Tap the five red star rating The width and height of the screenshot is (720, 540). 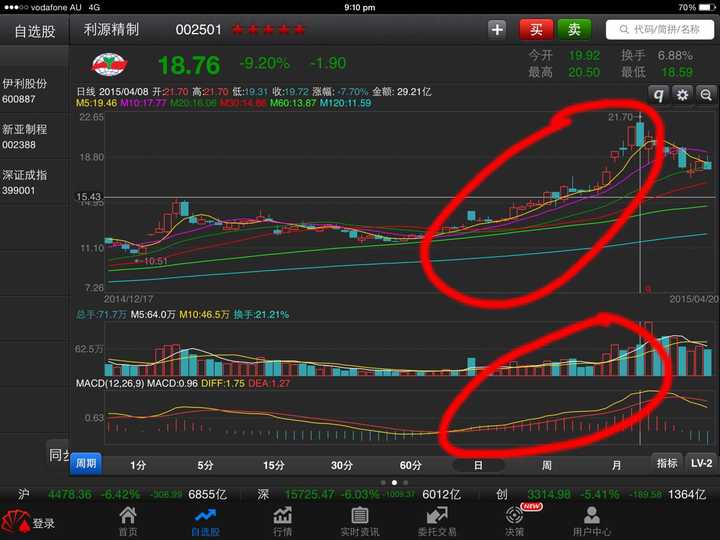[x=268, y=30]
